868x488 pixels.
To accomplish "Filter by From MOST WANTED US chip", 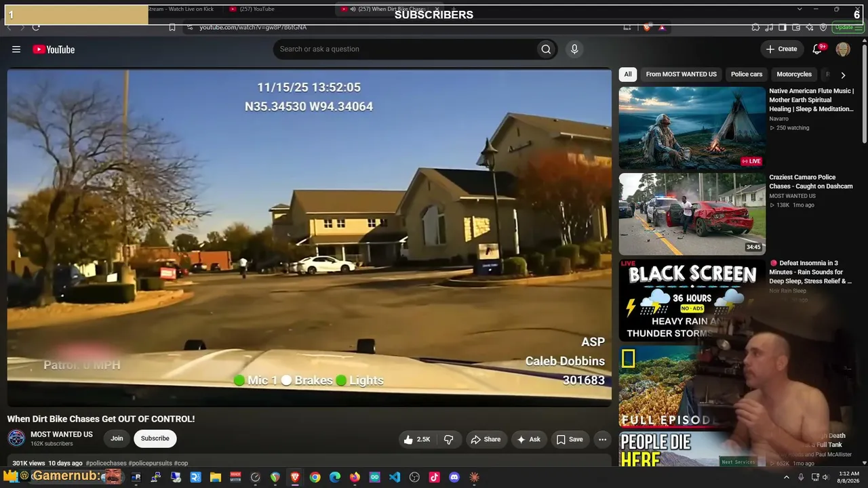I will [x=681, y=75].
